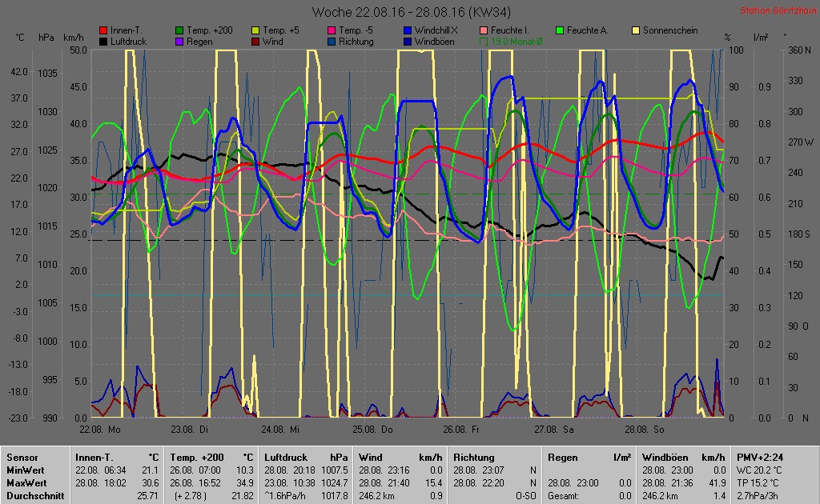Viewport: 820px width, 504px height.
Task: Click the '180 S' direction axis label
Action: pyautogui.click(x=799, y=234)
